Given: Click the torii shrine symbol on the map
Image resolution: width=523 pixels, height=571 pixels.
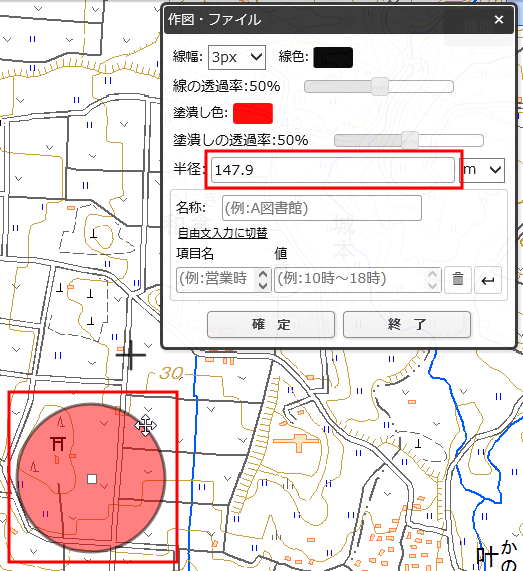Looking at the screenshot, I should point(58,444).
